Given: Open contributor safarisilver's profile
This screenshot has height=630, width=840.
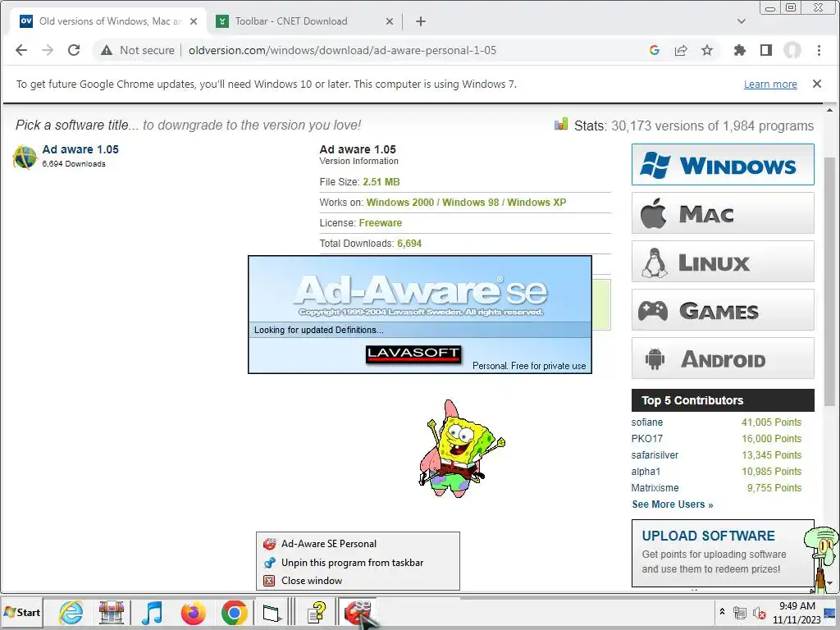Looking at the screenshot, I should pos(655,454).
